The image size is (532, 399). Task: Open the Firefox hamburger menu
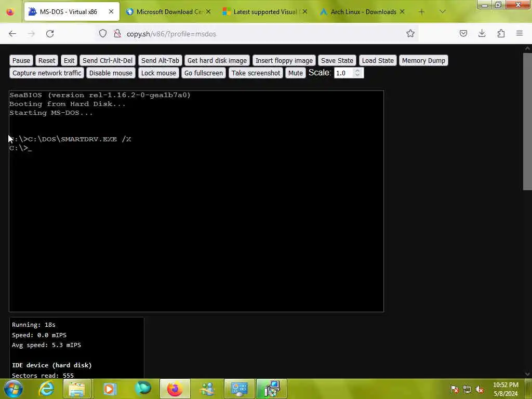(520, 33)
